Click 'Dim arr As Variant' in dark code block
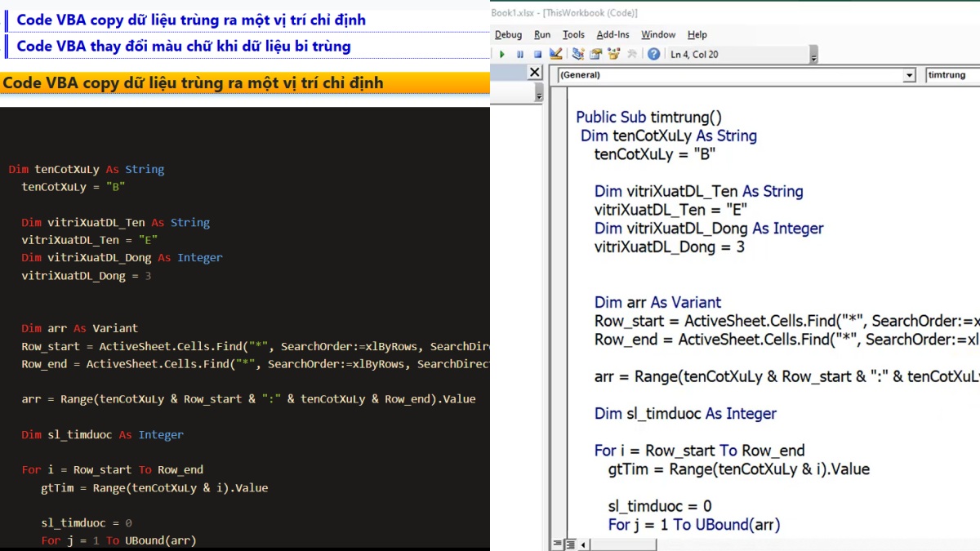 (x=80, y=328)
